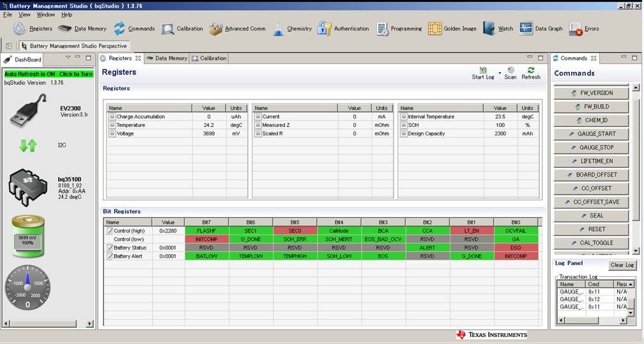Click the current gauge dial

click(27, 287)
